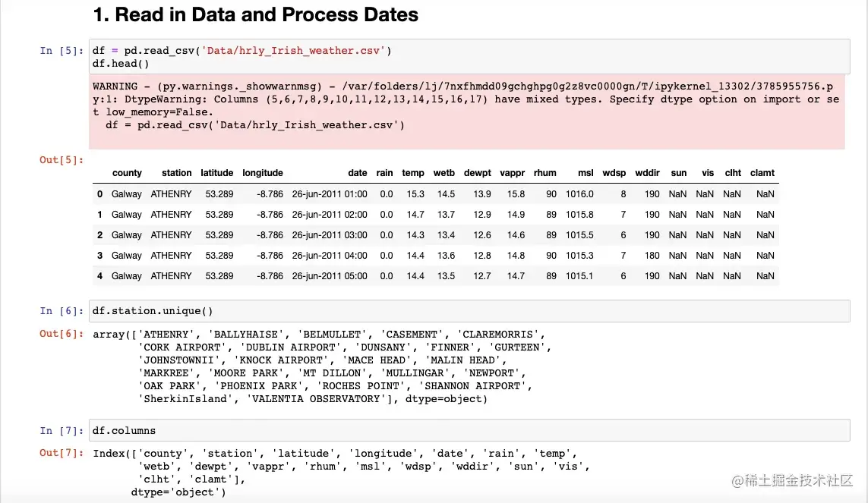The width and height of the screenshot is (868, 503).
Task: Select the In [5] cell prompt
Action: pyautogui.click(x=61, y=51)
